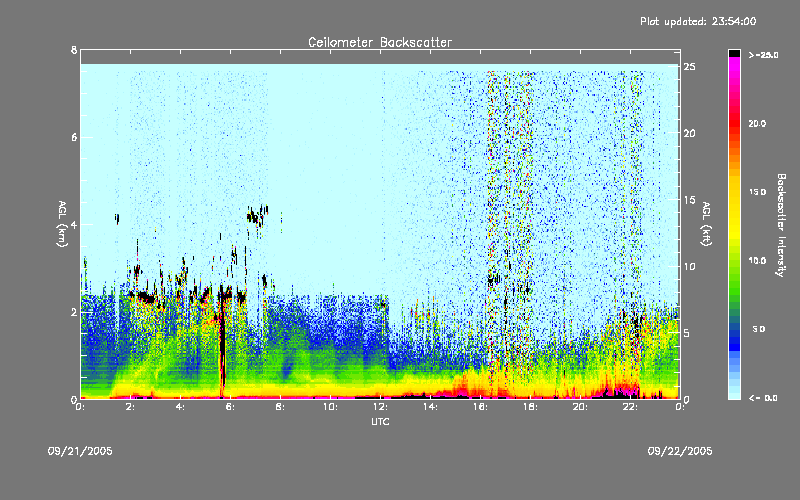Click the 4 km label on left axis
The width and height of the screenshot is (800, 500).
click(74, 224)
